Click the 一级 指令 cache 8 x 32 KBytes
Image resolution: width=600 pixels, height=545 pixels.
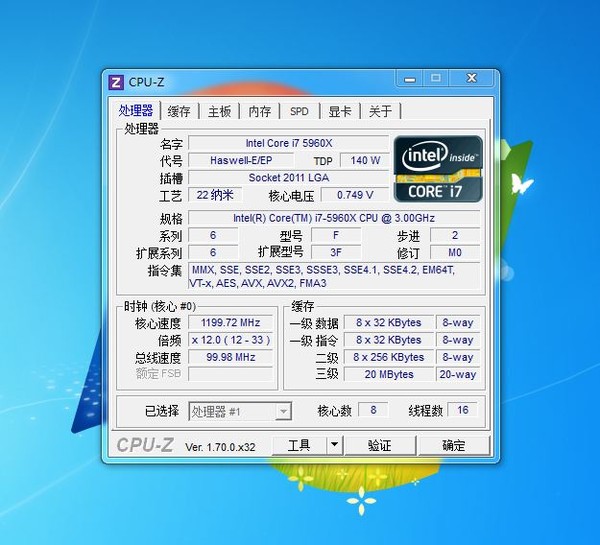[x=389, y=340]
